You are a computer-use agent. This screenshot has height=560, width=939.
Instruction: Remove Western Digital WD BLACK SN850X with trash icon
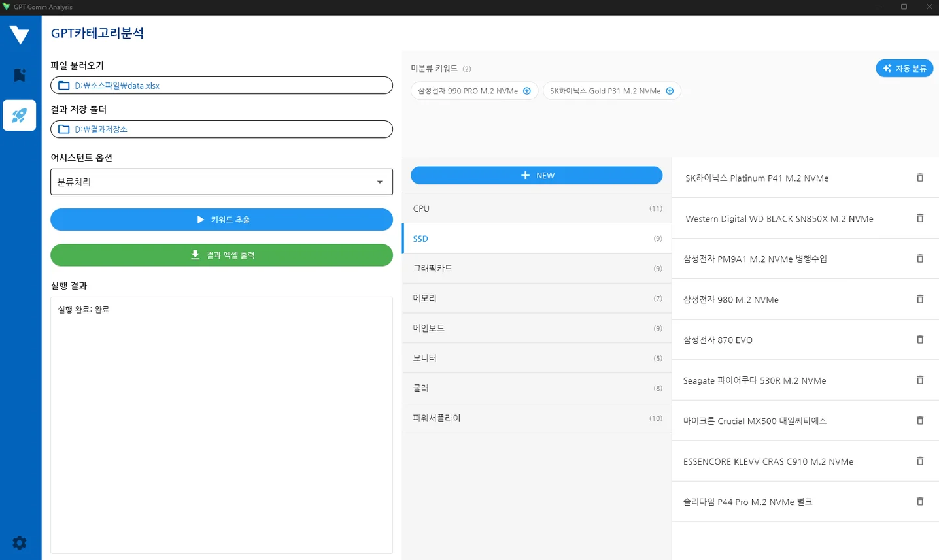(x=919, y=218)
